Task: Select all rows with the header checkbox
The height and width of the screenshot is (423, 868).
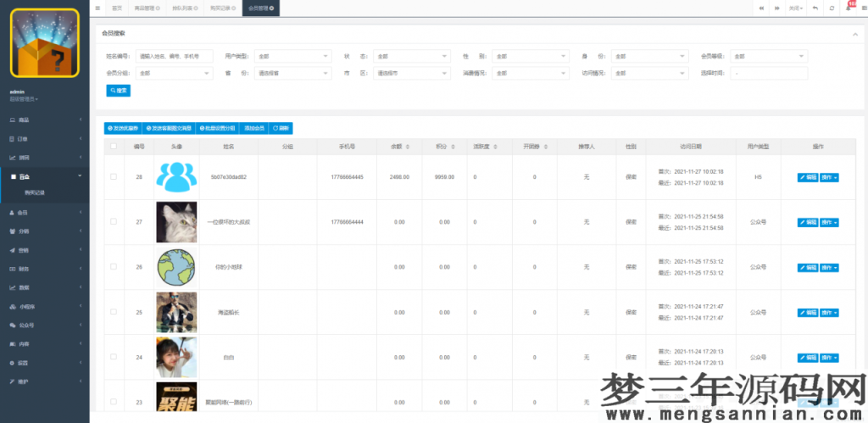Action: click(114, 147)
